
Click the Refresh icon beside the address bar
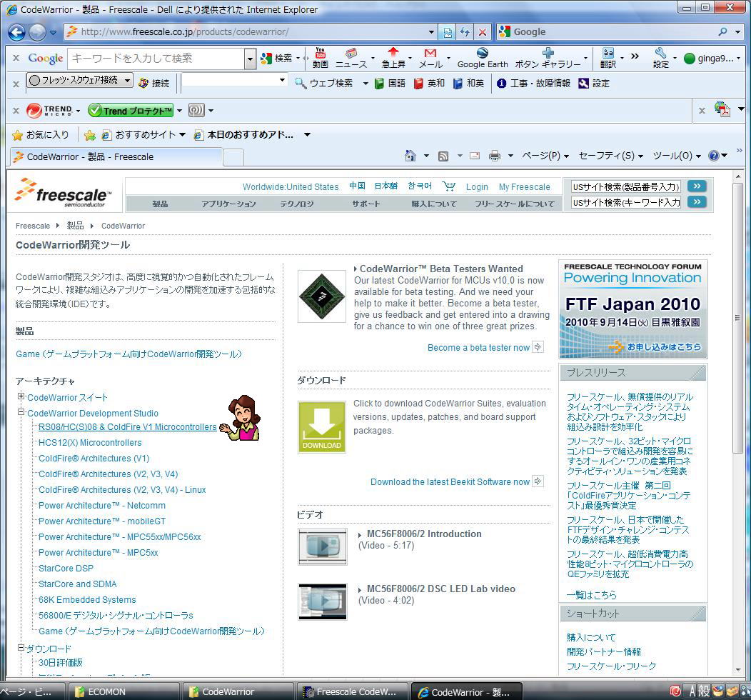tap(465, 32)
